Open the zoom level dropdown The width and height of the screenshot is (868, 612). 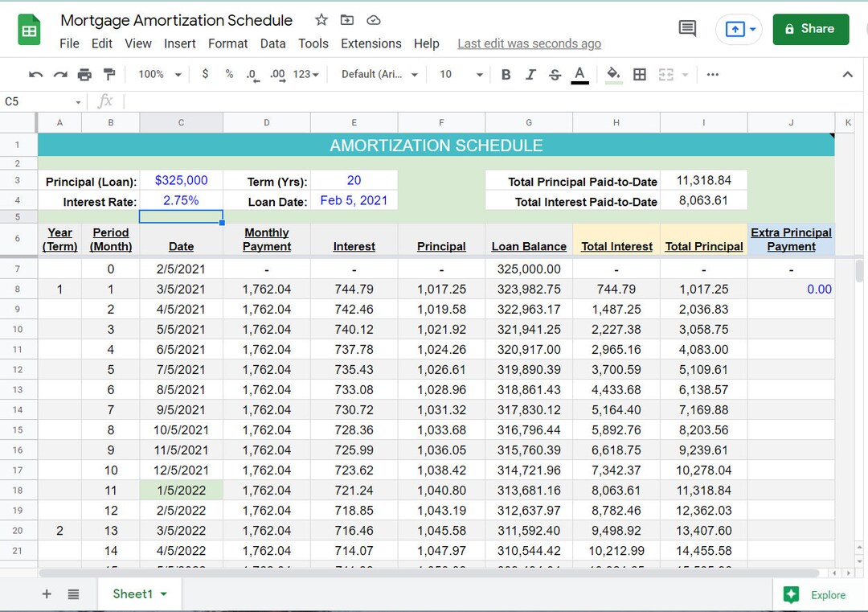coord(158,74)
